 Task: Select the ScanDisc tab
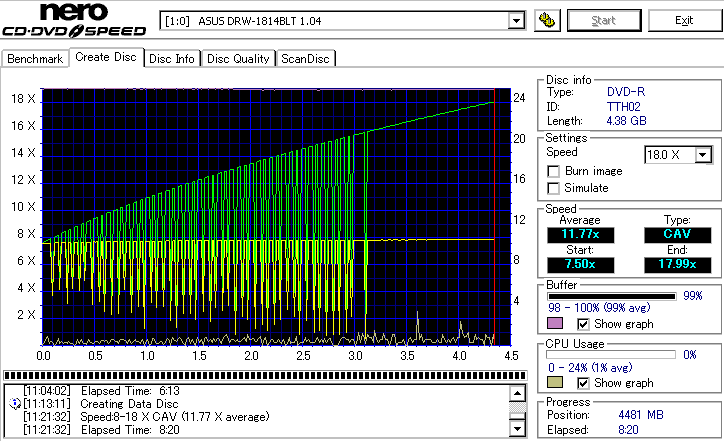(306, 59)
